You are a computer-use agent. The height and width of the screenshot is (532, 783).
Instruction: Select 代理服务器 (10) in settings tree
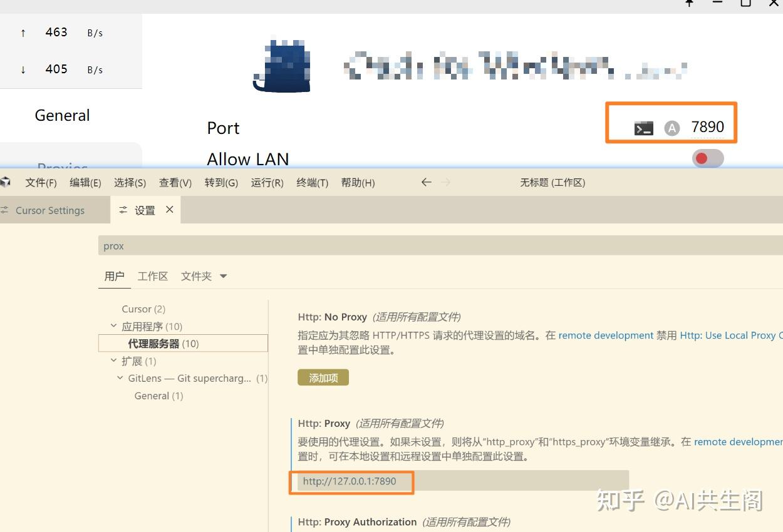click(183, 344)
